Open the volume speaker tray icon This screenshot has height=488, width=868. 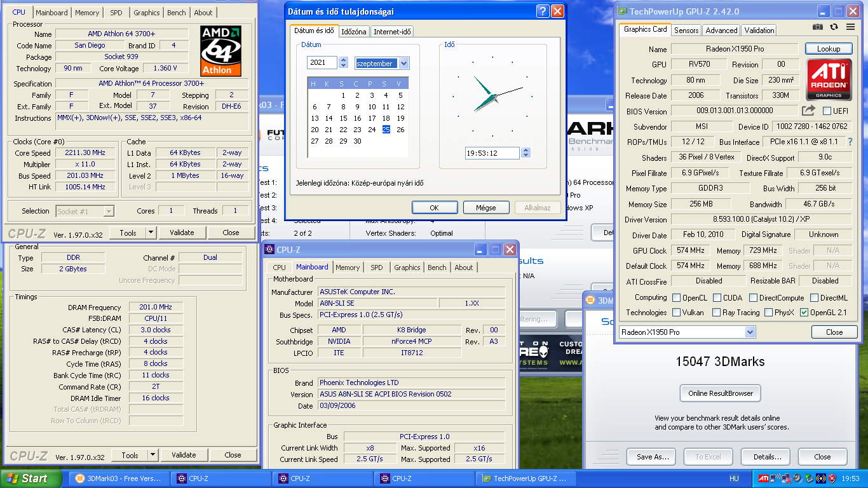(798, 478)
